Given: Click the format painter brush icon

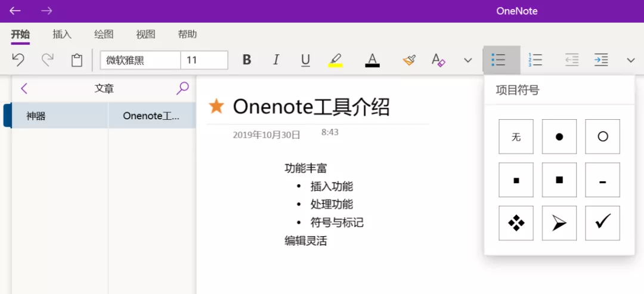Looking at the screenshot, I should (x=408, y=60).
